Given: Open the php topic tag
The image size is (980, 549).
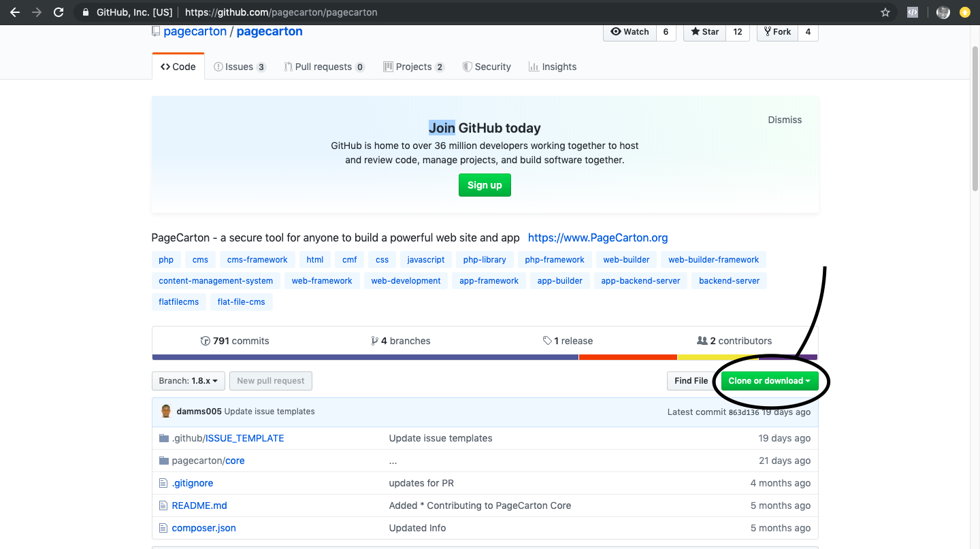Looking at the screenshot, I should point(166,260).
